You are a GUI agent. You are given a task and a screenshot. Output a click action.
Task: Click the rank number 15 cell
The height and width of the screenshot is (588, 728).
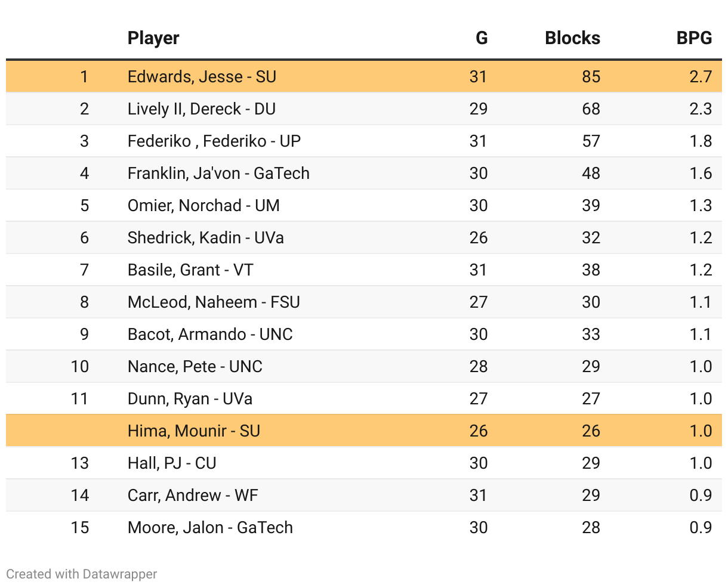79,528
